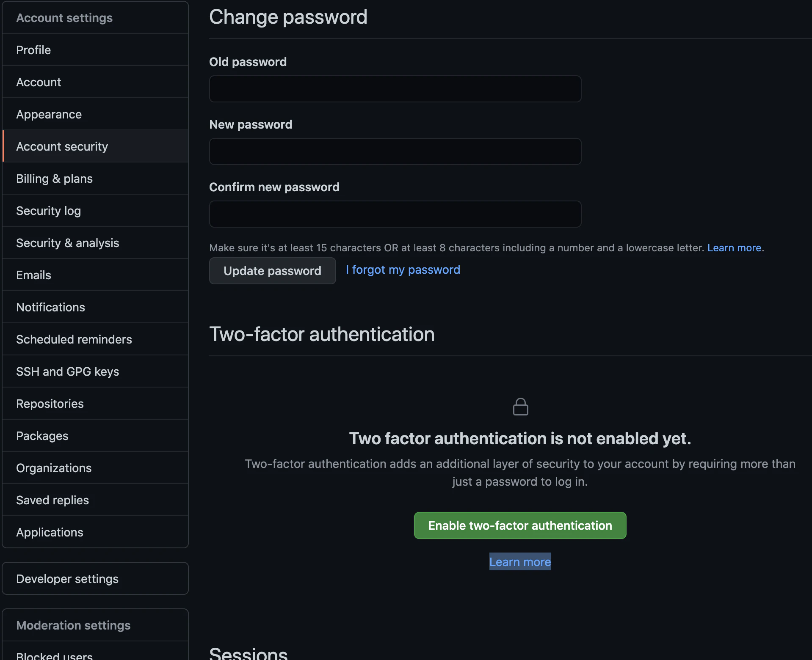Open Learn more link below green button

point(520,562)
